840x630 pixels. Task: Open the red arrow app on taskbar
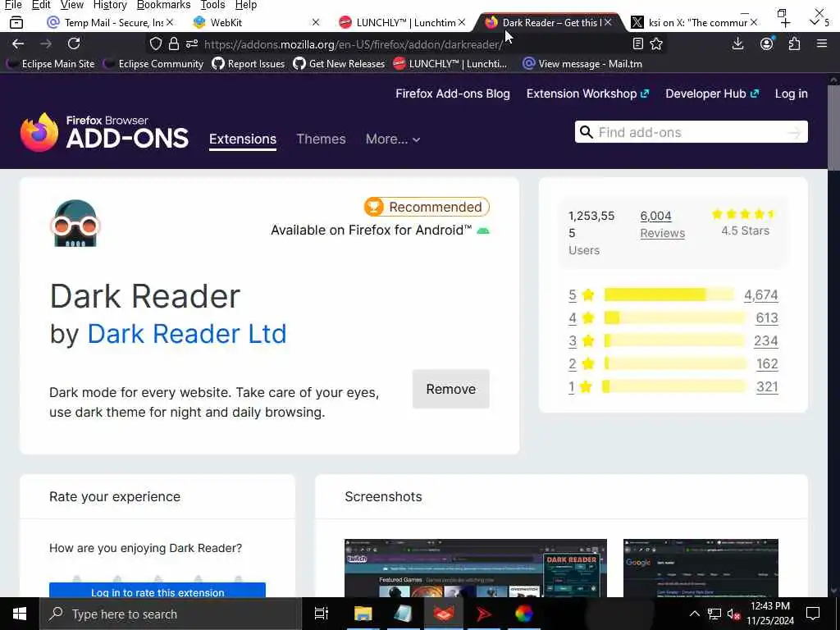[484, 614]
